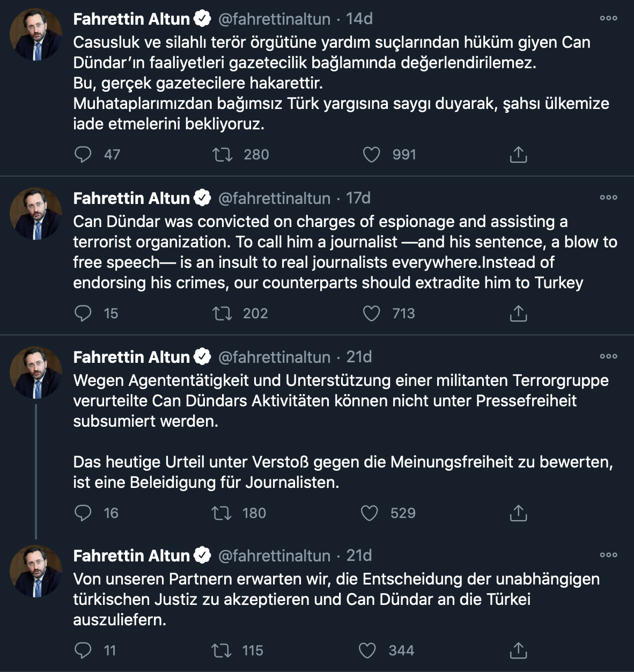The image size is (634, 672).
Task: Open the more menu on the English tweet
Action: click(609, 198)
